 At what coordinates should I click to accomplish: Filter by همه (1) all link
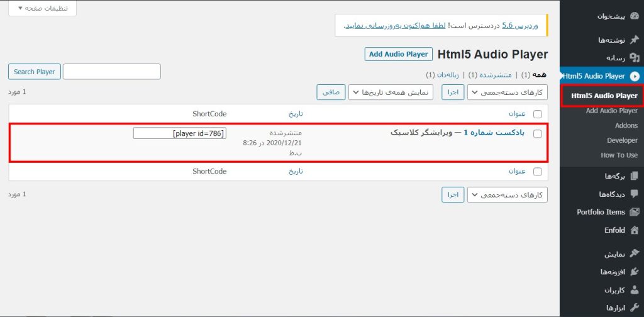click(534, 75)
